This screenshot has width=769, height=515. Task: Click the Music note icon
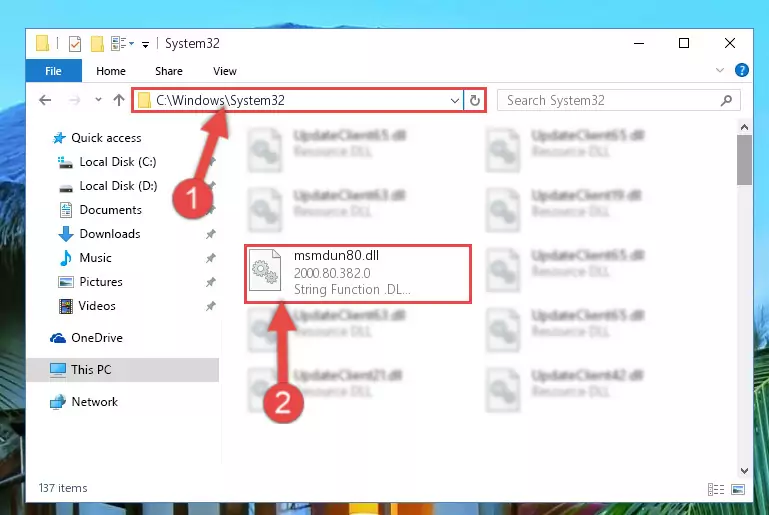point(65,258)
